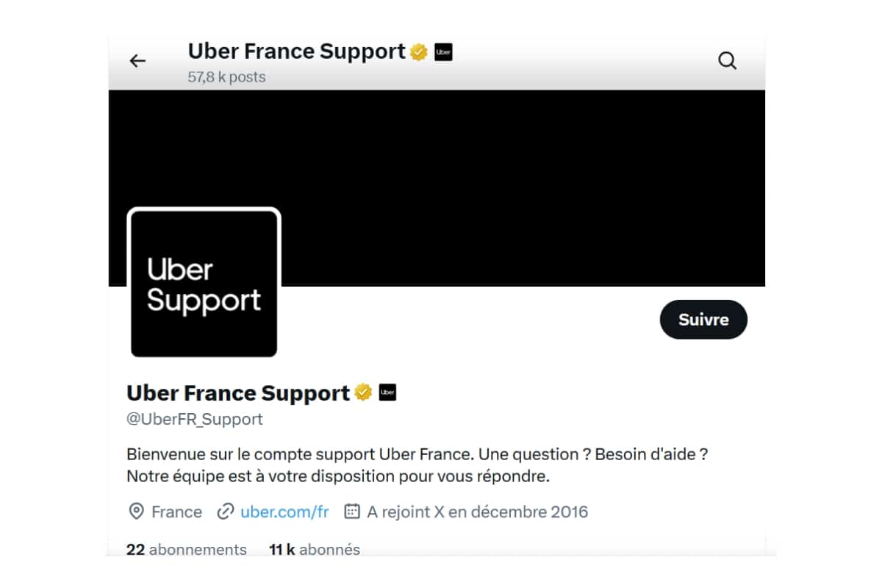The image size is (882, 588).
Task: Open the search icon
Action: click(x=727, y=60)
